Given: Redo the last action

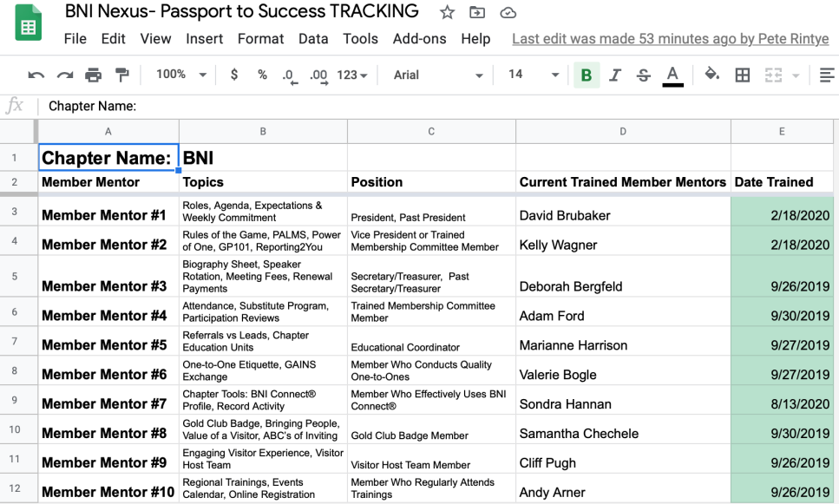Looking at the screenshot, I should [65, 75].
